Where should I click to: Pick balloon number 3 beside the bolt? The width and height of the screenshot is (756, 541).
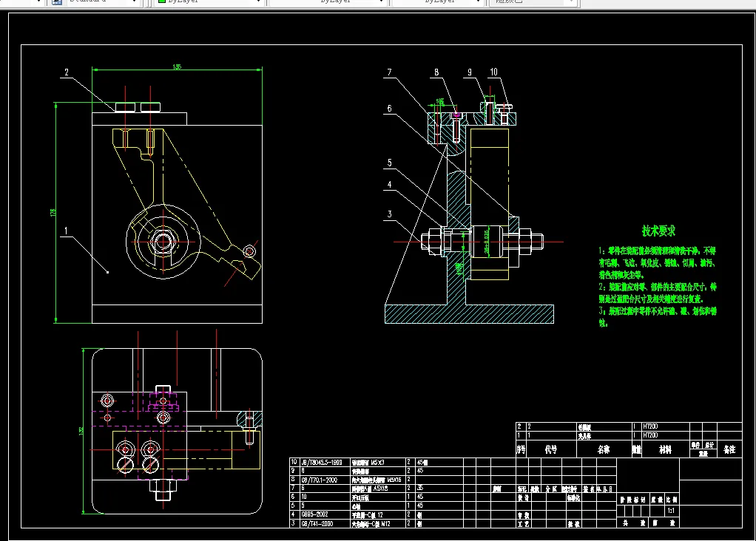click(x=389, y=215)
